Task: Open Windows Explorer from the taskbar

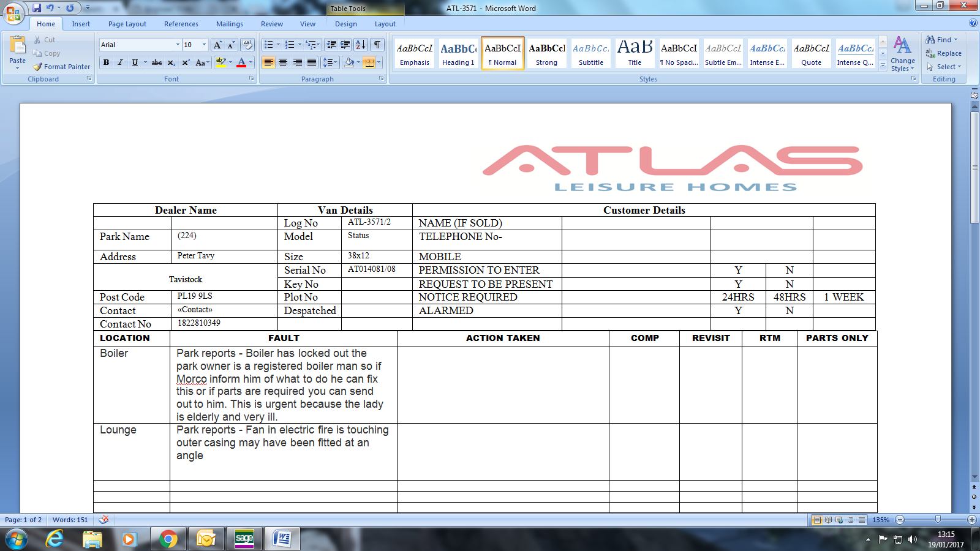Action: tap(92, 539)
